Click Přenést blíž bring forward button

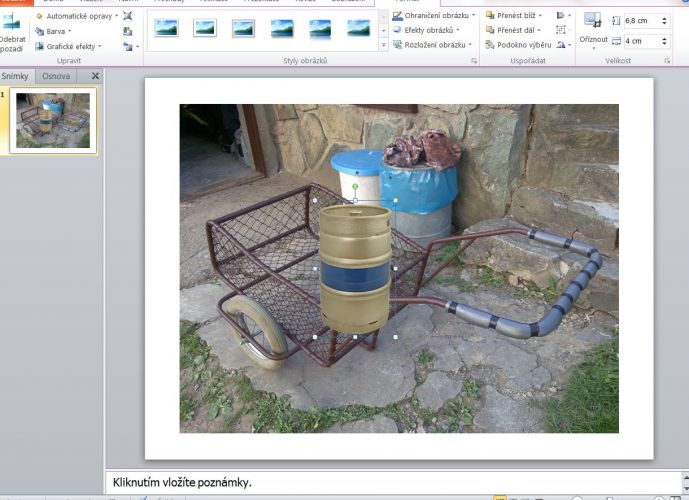(514, 15)
